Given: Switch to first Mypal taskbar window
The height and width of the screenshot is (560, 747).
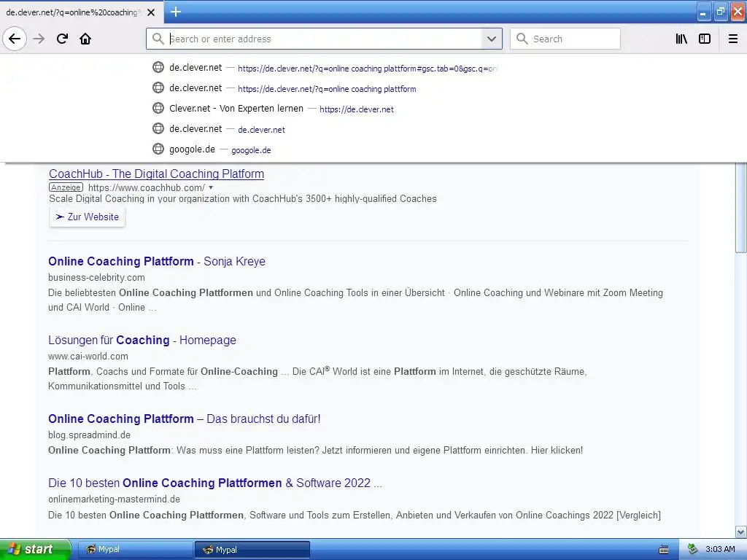Looking at the screenshot, I should (x=135, y=550).
